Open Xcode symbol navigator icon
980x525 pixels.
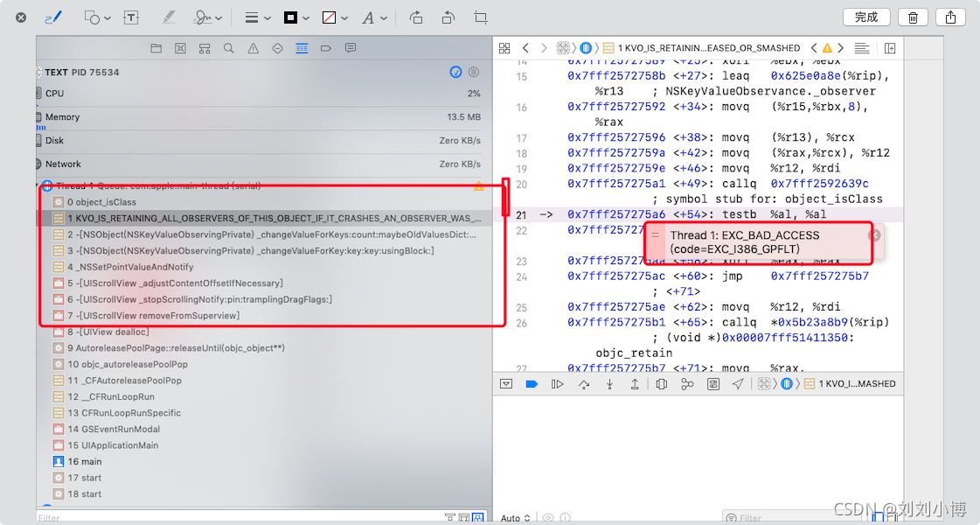(205, 48)
